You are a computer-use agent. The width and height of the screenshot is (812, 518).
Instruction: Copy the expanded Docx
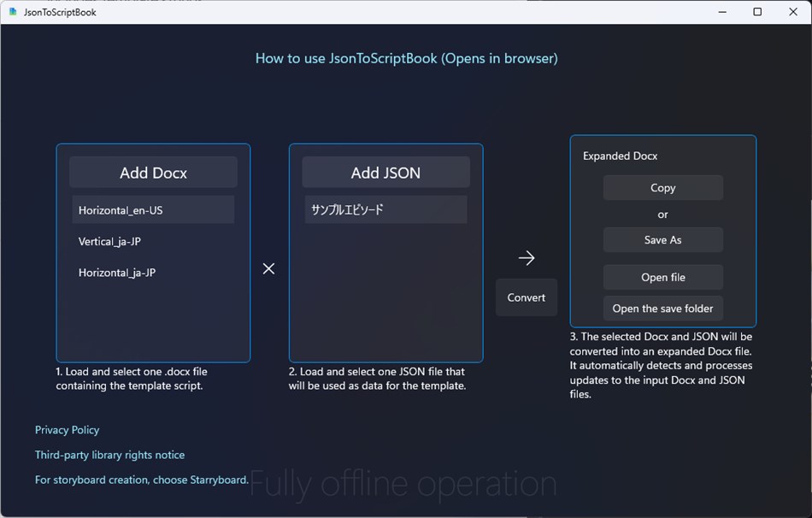click(663, 187)
